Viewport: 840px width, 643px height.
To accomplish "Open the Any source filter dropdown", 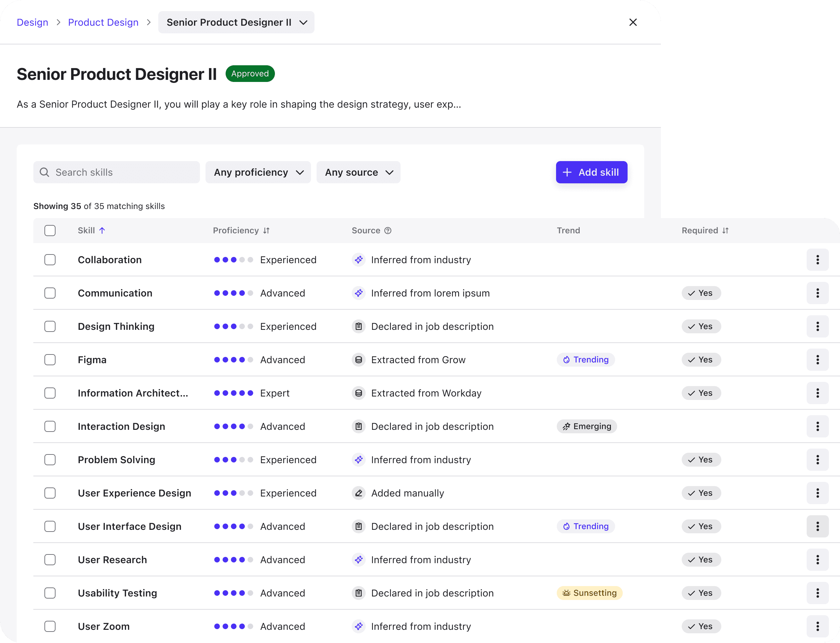I will point(358,172).
